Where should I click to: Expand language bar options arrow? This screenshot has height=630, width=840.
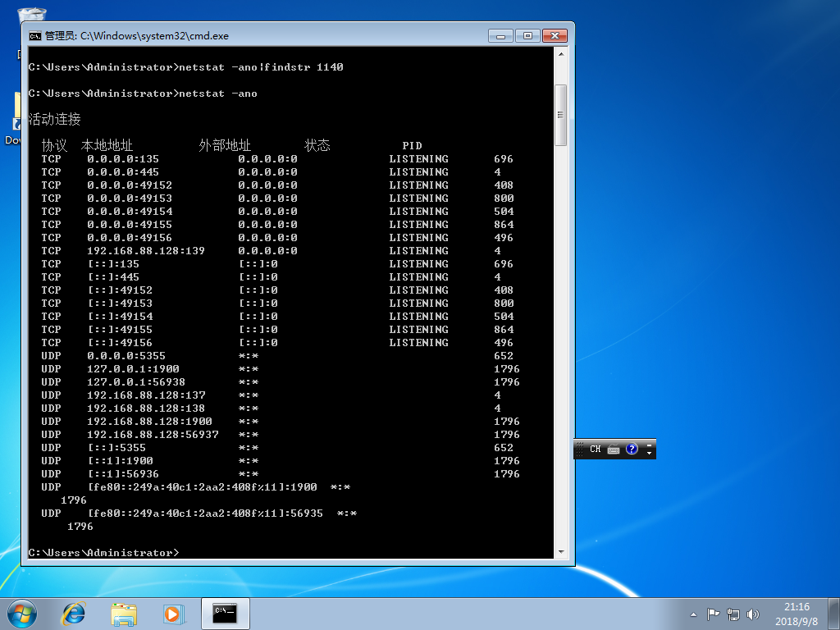[x=650, y=453]
